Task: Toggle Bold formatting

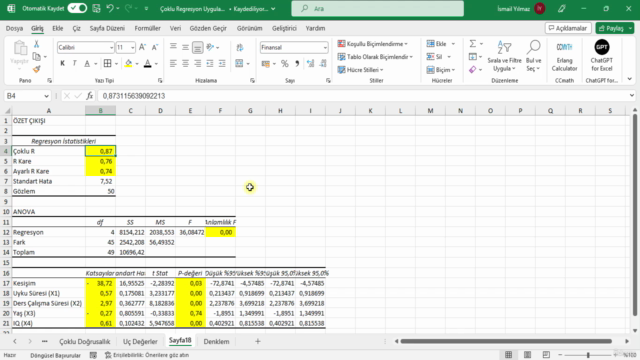Action: click(x=62, y=63)
